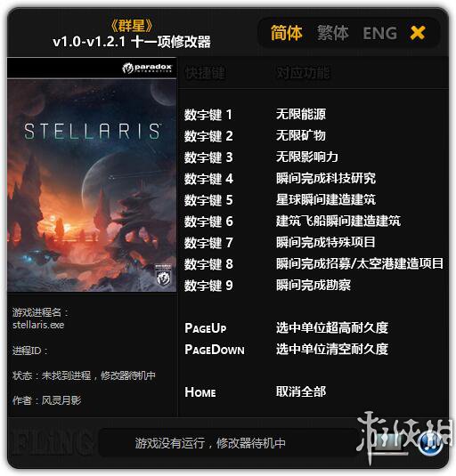Screen dimensions: 456x476
Task: Select 建筑飞船瞬间建造建筑 option
Action: [338, 221]
